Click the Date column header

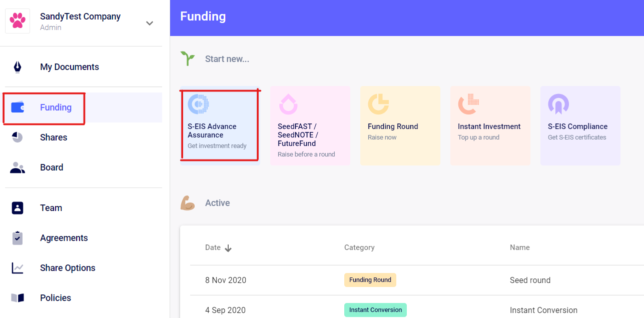[213, 247]
